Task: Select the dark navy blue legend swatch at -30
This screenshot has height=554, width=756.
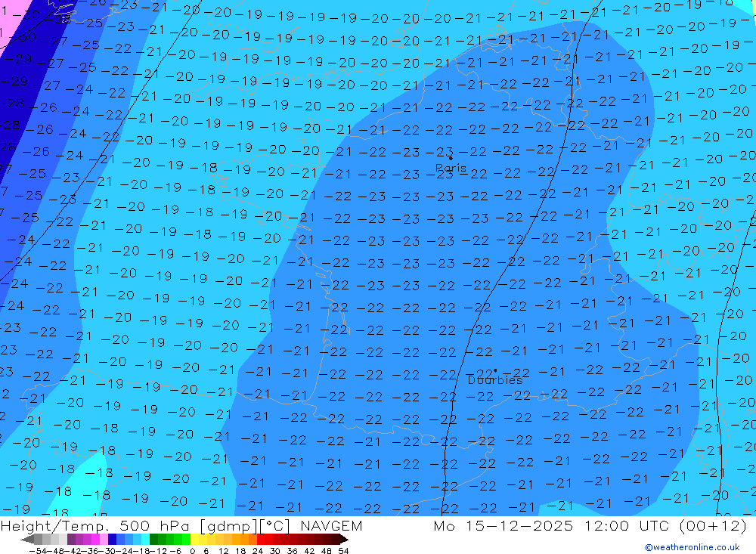Action: coord(112,540)
